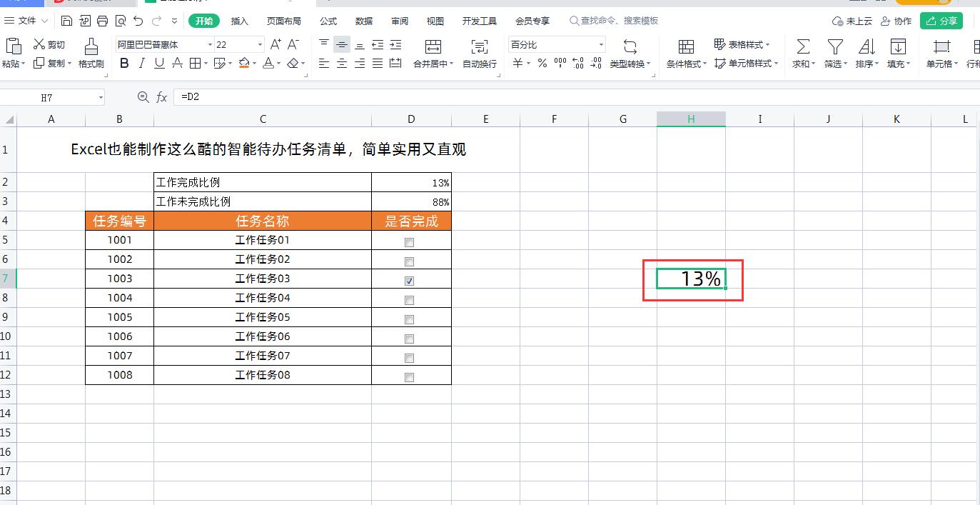Uncheck the completed box for 工作任务03

(x=409, y=281)
